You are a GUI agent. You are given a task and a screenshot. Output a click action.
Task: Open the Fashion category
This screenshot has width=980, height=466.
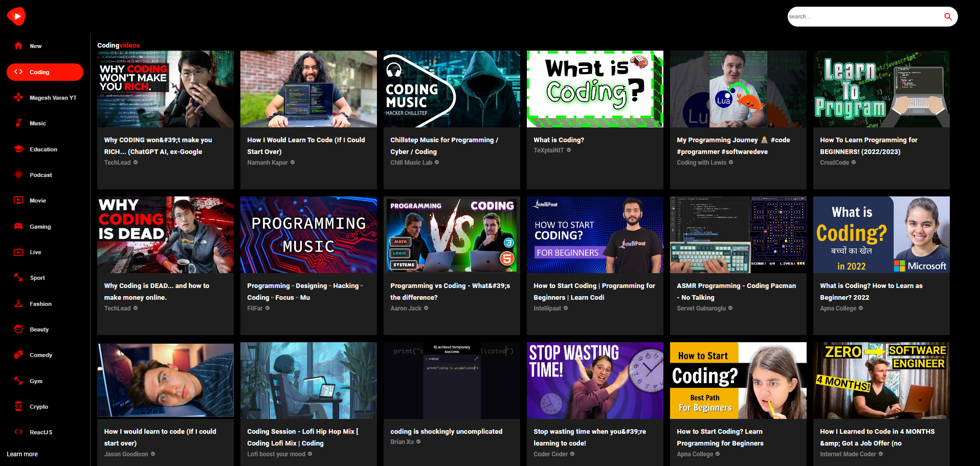click(x=40, y=304)
